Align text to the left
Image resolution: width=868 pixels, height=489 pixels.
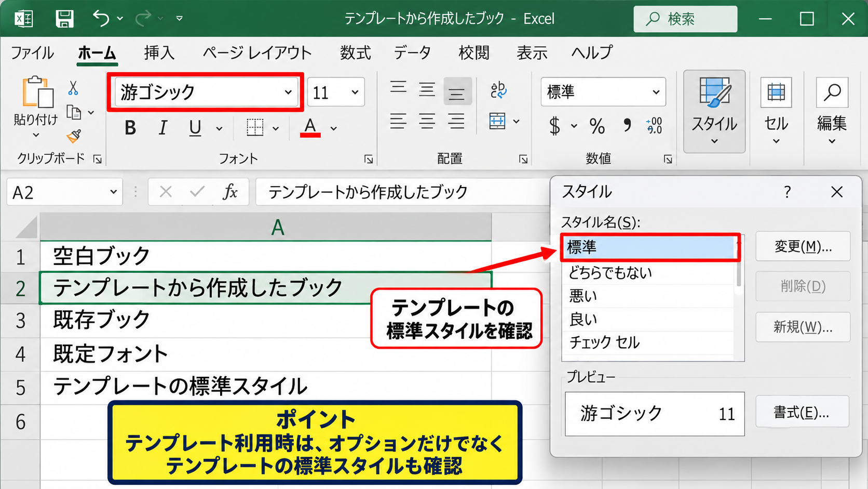(398, 121)
